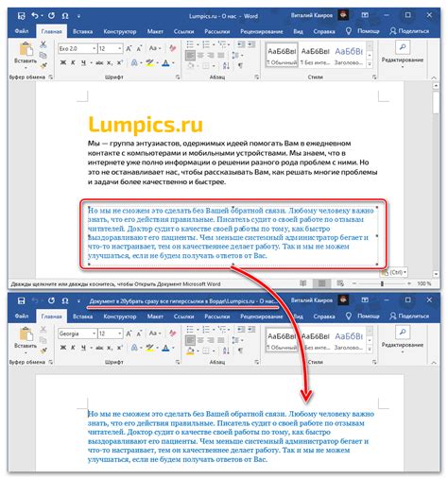Viewport: 448px width, 479px height.
Task: Click the 100 % zoom level in the top status bar
Action: point(424,283)
